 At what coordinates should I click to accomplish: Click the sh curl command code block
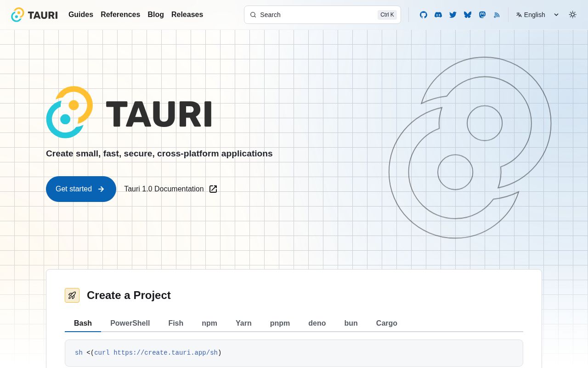[x=294, y=353]
